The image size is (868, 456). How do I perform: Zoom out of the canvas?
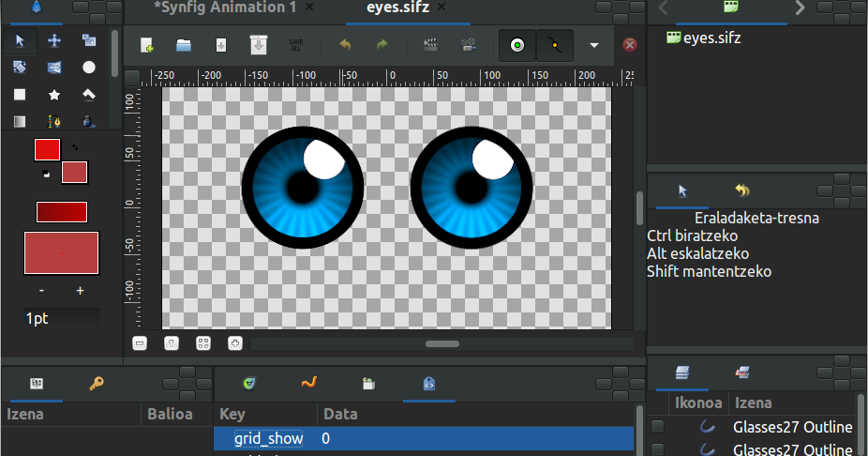point(140,343)
